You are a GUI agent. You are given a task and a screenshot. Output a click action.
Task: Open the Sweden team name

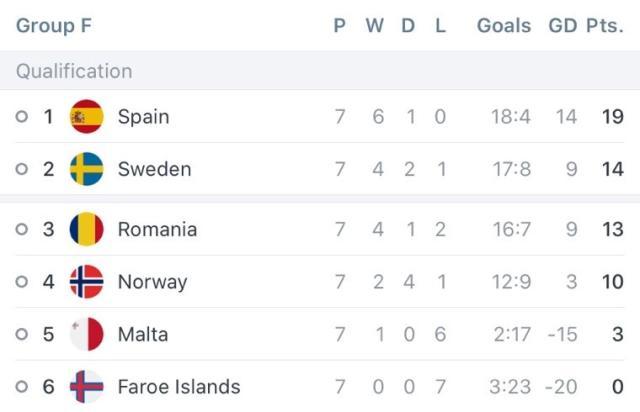pyautogui.click(x=155, y=169)
